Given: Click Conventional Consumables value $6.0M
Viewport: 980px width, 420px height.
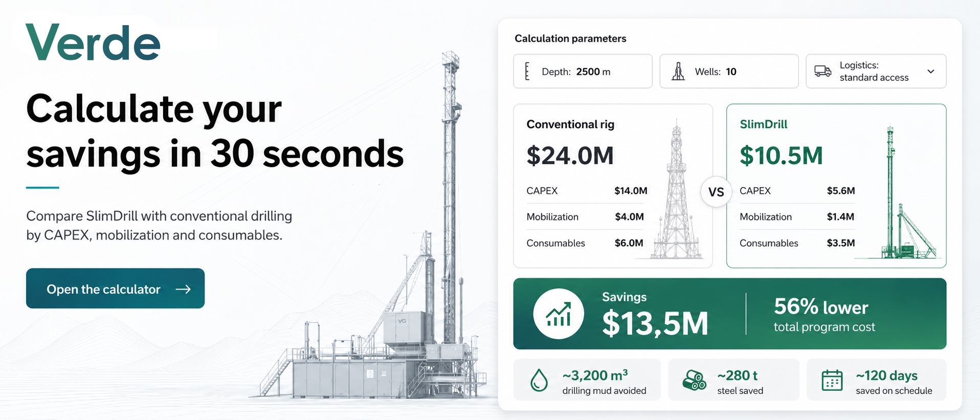Looking at the screenshot, I should click(x=629, y=243).
